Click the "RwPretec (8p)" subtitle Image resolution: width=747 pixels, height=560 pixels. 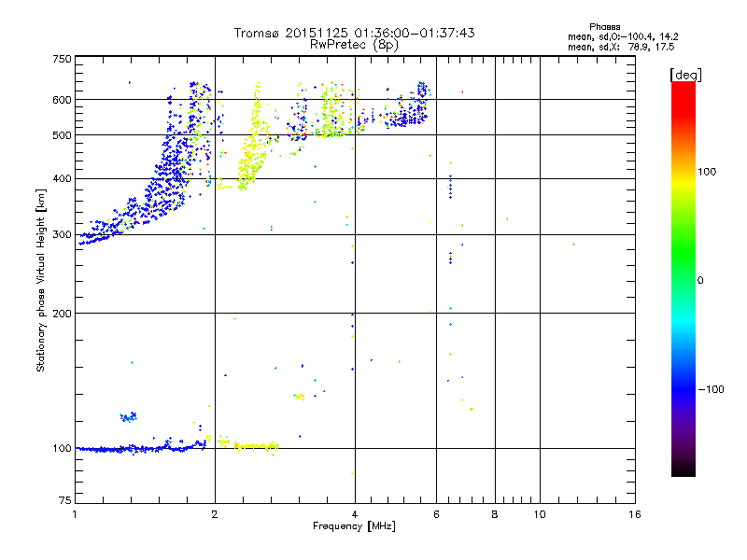[354, 45]
